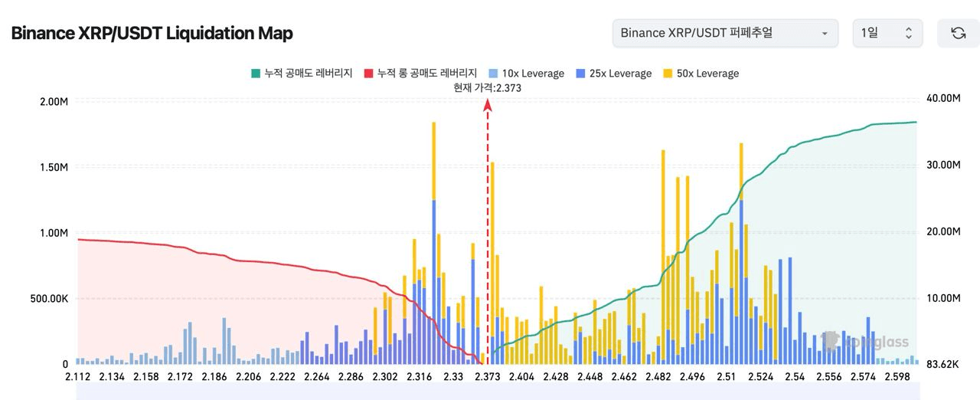Click the 2.172 x-axis price label
Image resolution: width=980 pixels, height=400 pixels.
[181, 377]
